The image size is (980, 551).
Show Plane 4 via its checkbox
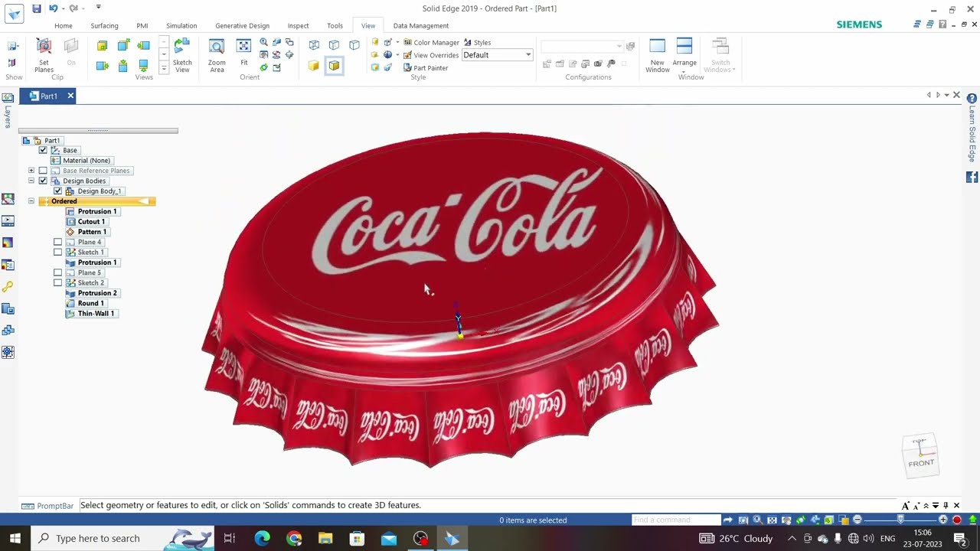tap(57, 242)
